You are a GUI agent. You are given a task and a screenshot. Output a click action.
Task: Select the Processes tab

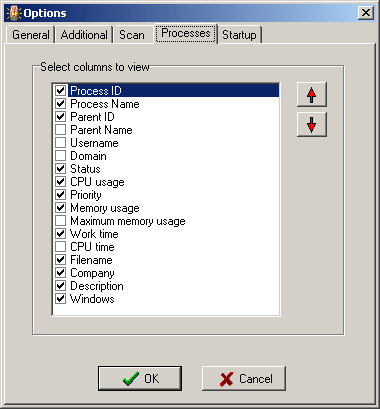pos(186,33)
